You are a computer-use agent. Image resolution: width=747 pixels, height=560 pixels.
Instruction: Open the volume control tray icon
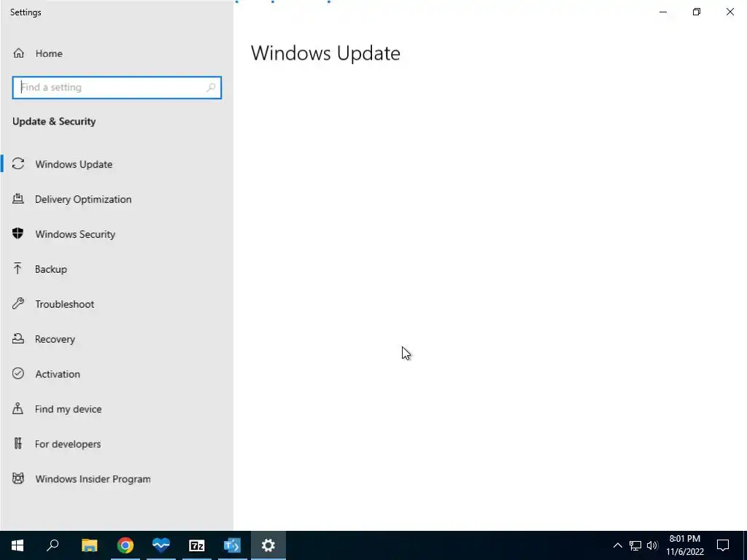pyautogui.click(x=652, y=545)
